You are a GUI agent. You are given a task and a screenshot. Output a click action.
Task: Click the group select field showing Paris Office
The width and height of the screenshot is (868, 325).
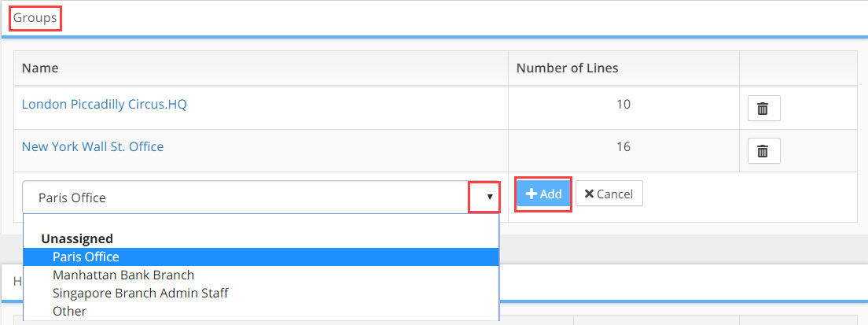tap(261, 197)
